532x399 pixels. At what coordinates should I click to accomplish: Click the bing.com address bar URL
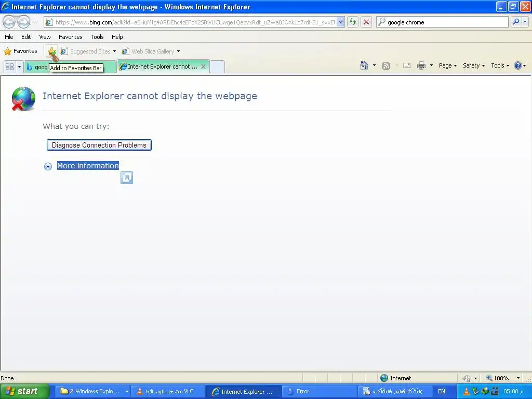[195, 22]
